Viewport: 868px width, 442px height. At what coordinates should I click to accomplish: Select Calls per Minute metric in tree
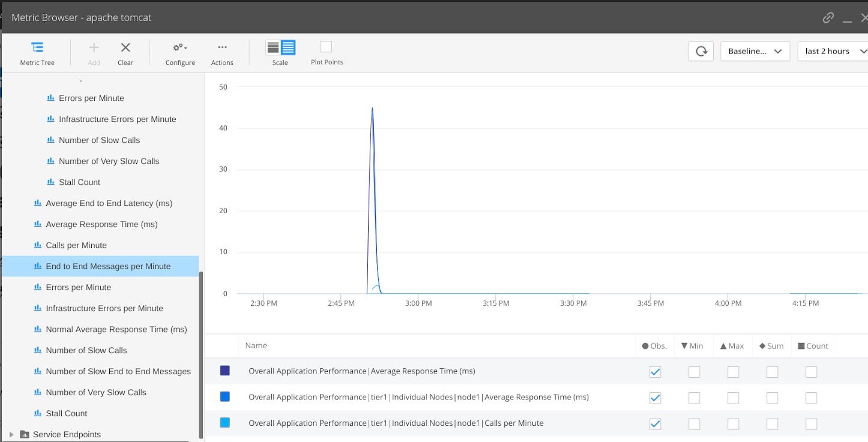76,245
